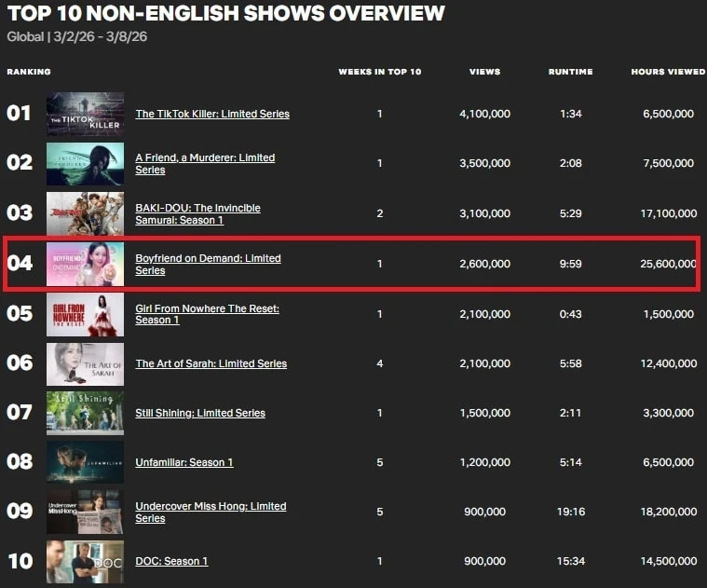Select A Friend, a Murderer poster thumbnail
The height and width of the screenshot is (588, 707).
[x=85, y=164]
